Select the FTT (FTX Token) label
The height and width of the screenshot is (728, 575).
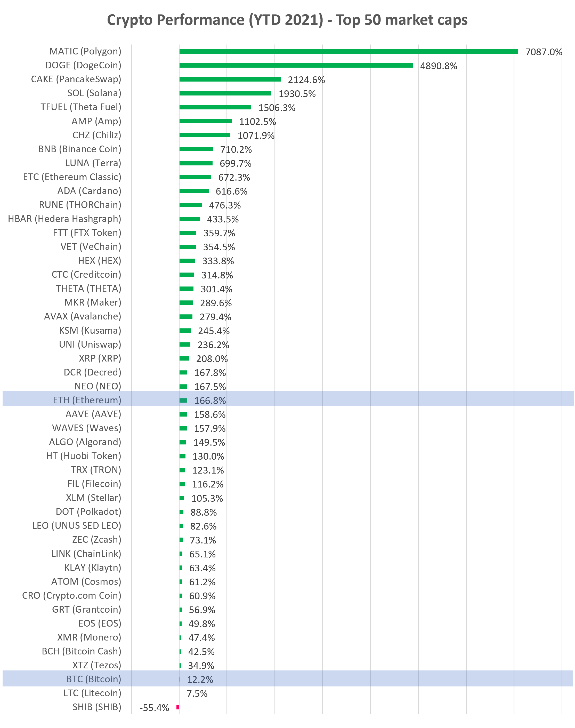87,233
